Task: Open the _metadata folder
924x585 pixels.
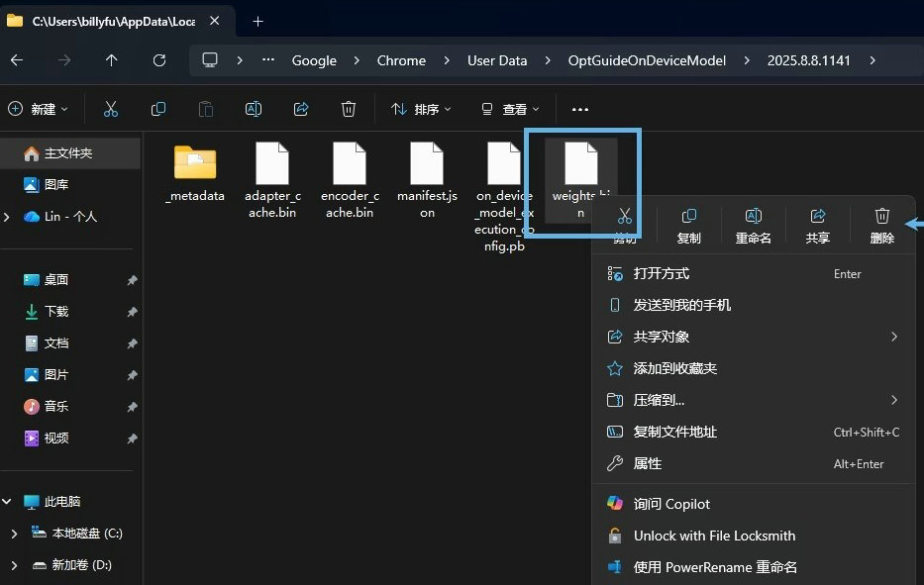Action: click(195, 173)
